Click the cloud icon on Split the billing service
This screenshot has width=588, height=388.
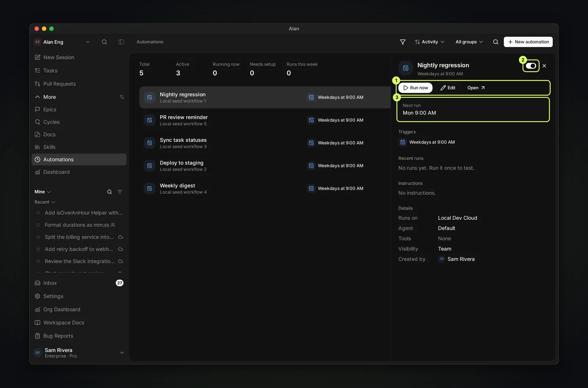tap(121, 237)
